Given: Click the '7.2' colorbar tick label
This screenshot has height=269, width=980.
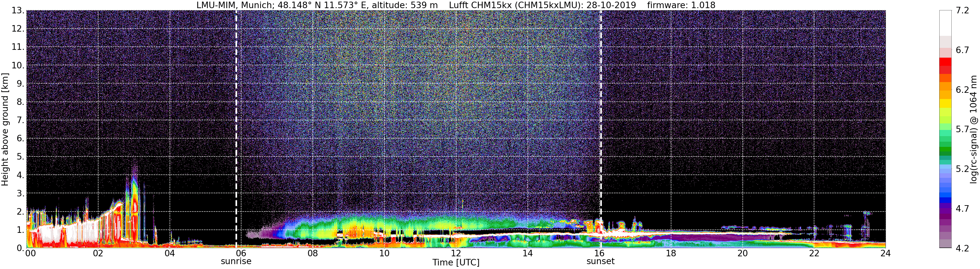Looking at the screenshot, I should point(962,10).
